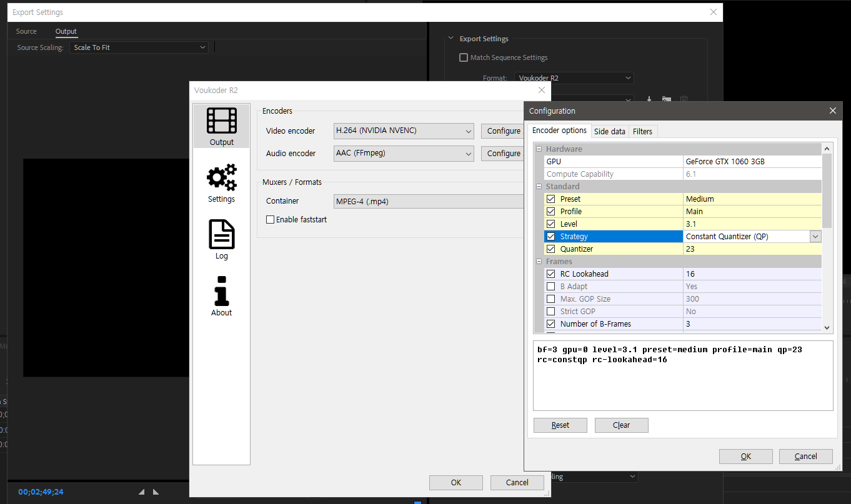Switch to the Filters tab
Viewport: 851px width, 504px height.
pos(642,131)
